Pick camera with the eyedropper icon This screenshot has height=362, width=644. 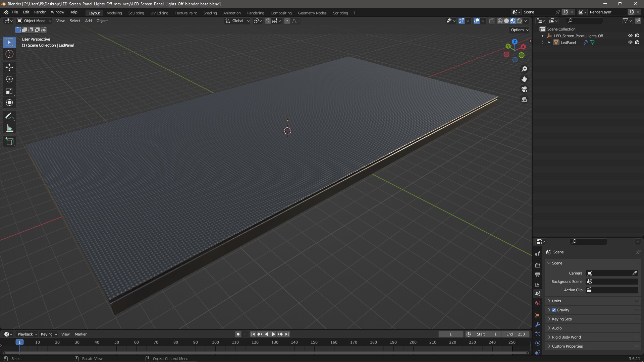tap(635, 273)
